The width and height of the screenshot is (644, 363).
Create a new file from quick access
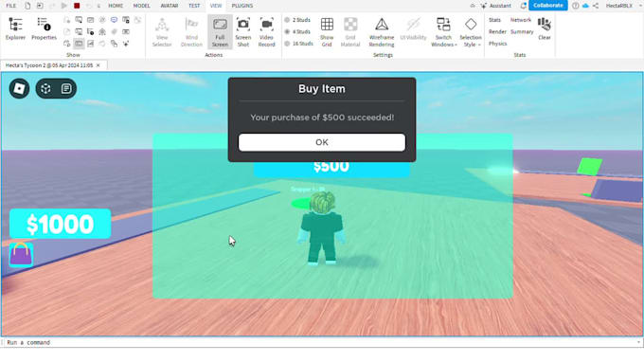pyautogui.click(x=27, y=6)
